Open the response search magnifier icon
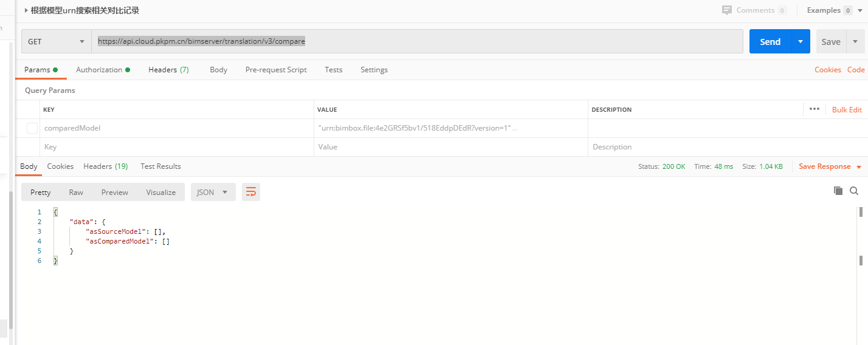868x345 pixels. [854, 191]
